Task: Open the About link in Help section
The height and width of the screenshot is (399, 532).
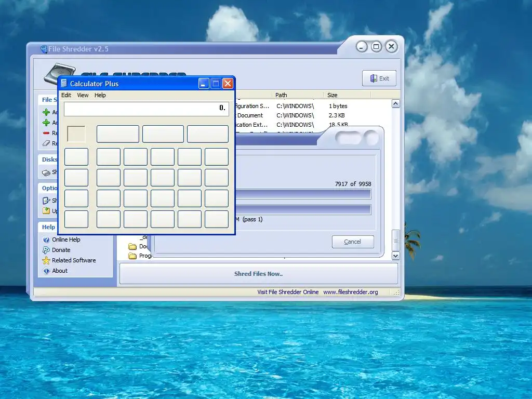Action: [60, 271]
